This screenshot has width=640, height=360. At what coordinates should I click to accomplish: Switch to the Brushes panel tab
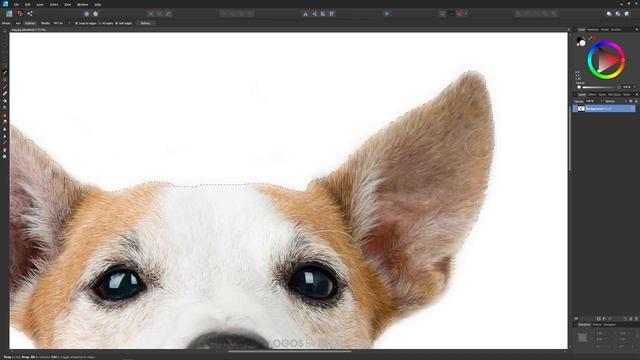point(616,29)
